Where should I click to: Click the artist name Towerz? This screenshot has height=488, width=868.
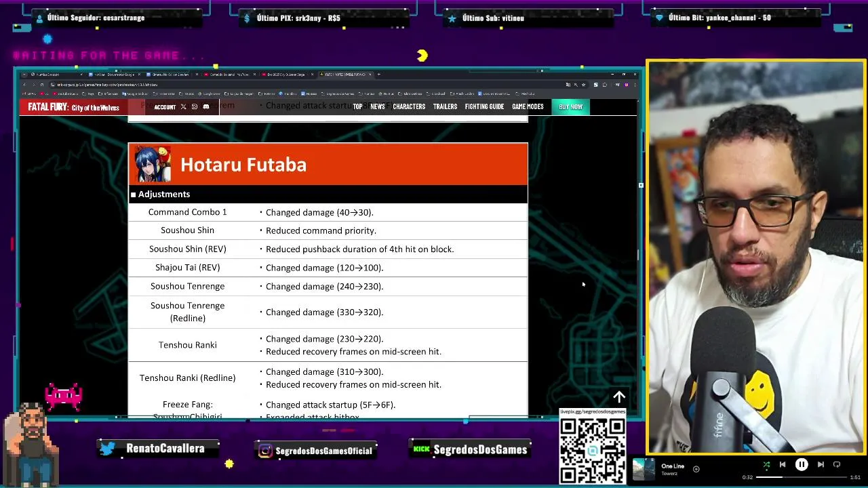point(669,474)
